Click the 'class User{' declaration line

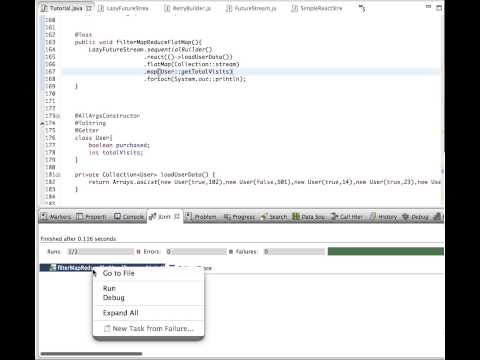click(93, 138)
